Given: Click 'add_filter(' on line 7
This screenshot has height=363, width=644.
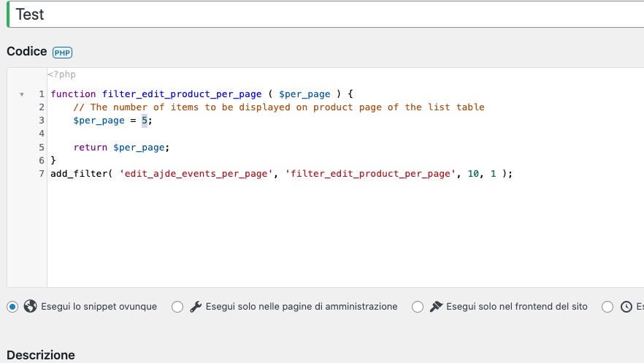Looking at the screenshot, I should coord(81,174).
